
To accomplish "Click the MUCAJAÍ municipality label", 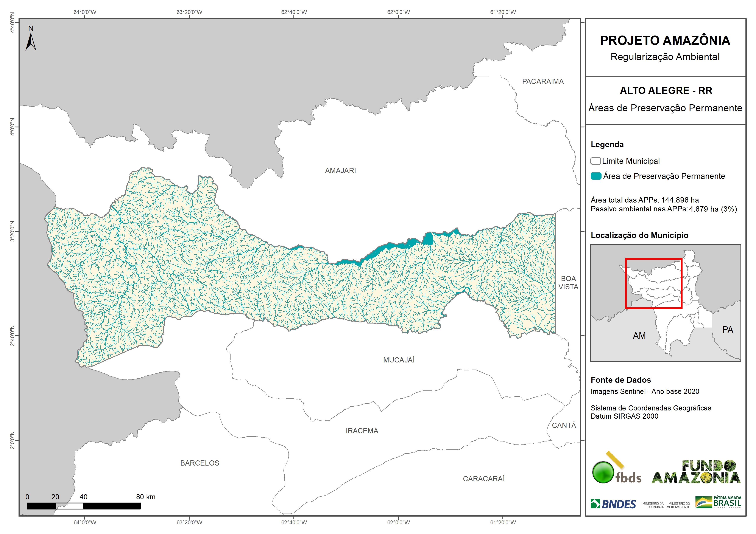I will pyautogui.click(x=399, y=360).
